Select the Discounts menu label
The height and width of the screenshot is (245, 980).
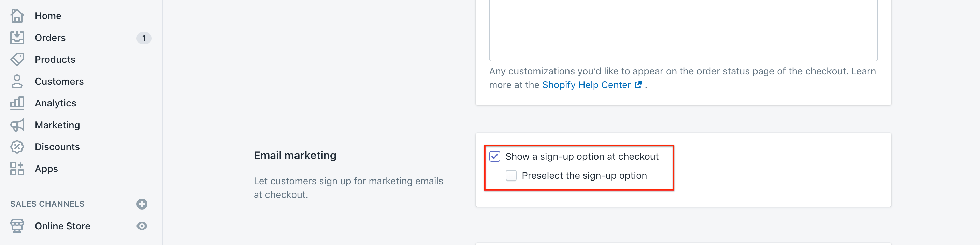tap(57, 147)
